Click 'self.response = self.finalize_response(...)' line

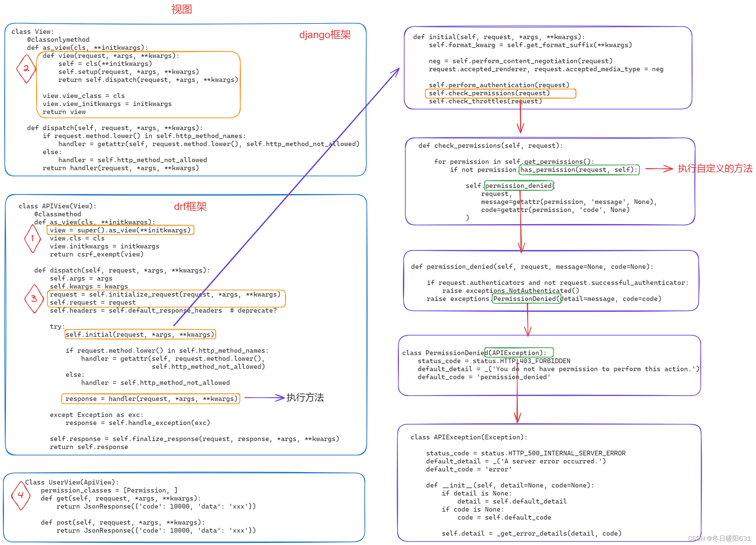click(x=194, y=439)
